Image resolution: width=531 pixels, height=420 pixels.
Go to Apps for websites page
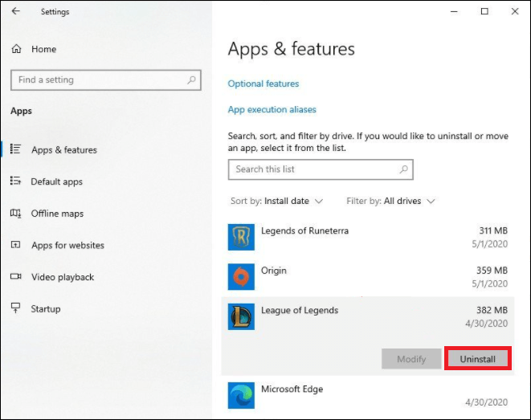click(67, 245)
